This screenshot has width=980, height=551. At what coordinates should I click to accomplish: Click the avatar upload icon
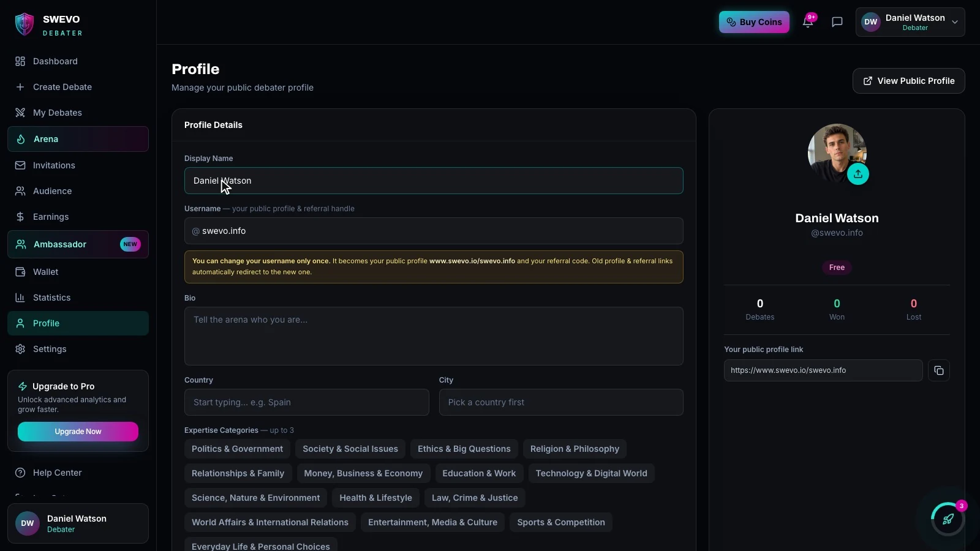(858, 174)
